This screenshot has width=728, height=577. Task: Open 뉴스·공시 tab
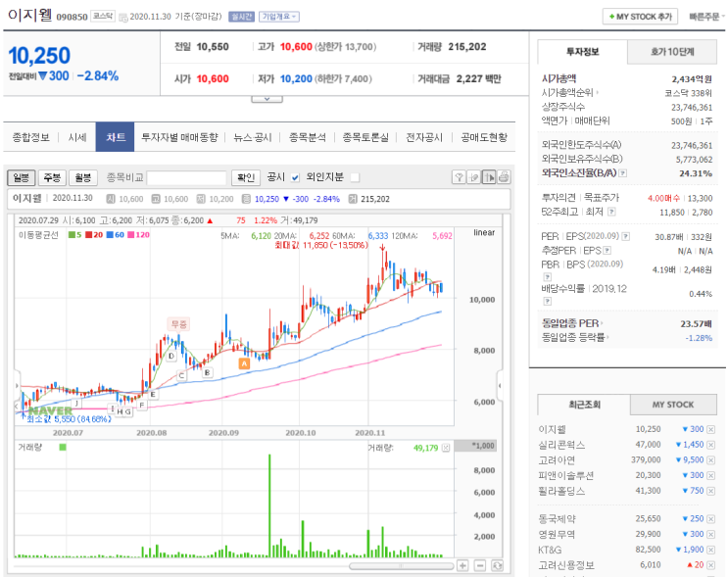[253, 137]
